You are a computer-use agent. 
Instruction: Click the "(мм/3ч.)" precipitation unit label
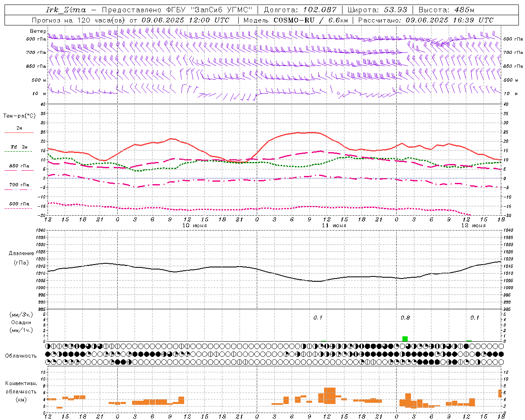(x=21, y=315)
